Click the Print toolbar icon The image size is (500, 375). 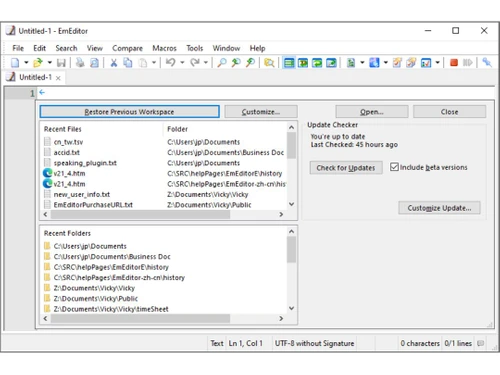pyautogui.click(x=80, y=63)
